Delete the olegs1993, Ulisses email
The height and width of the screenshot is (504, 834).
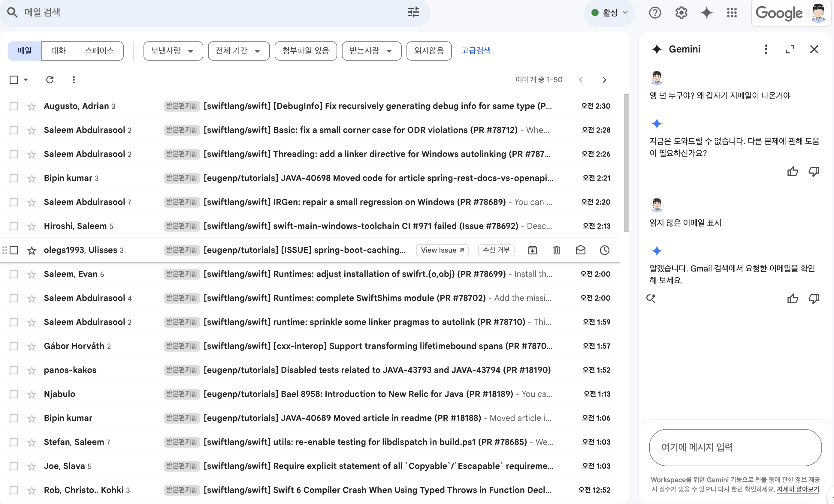557,250
